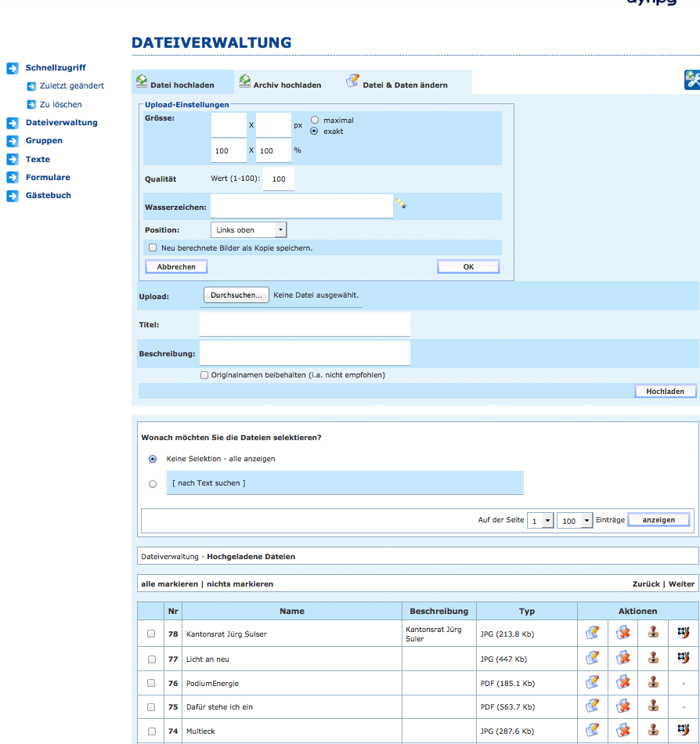Click delete icon for Dafür stehe ich ein
700x744 pixels.
(x=623, y=706)
